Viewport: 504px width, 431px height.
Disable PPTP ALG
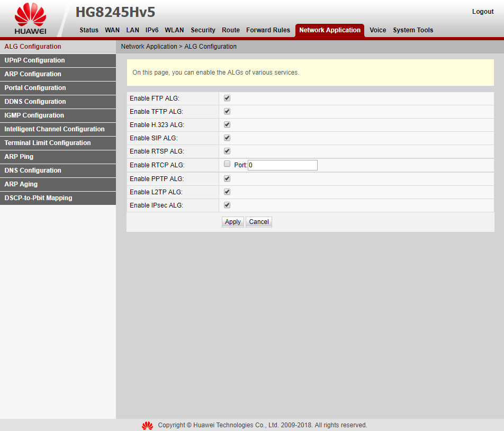tap(227, 178)
